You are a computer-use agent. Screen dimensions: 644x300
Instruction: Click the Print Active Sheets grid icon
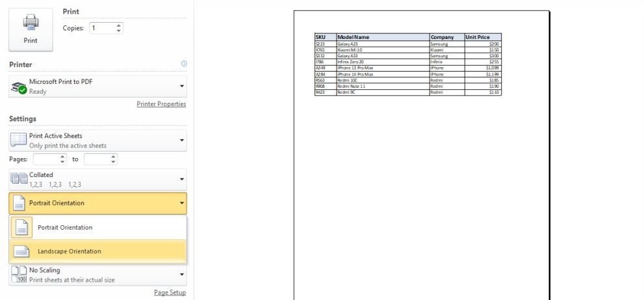[x=18, y=140]
